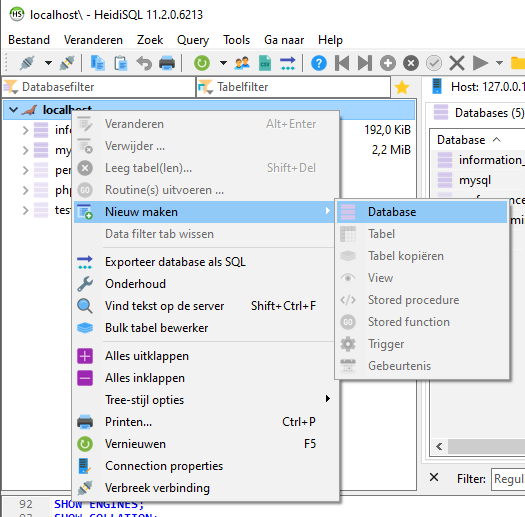Go to last row toolbar icon
Image resolution: width=525 pixels, height=517 pixels.
click(x=365, y=63)
